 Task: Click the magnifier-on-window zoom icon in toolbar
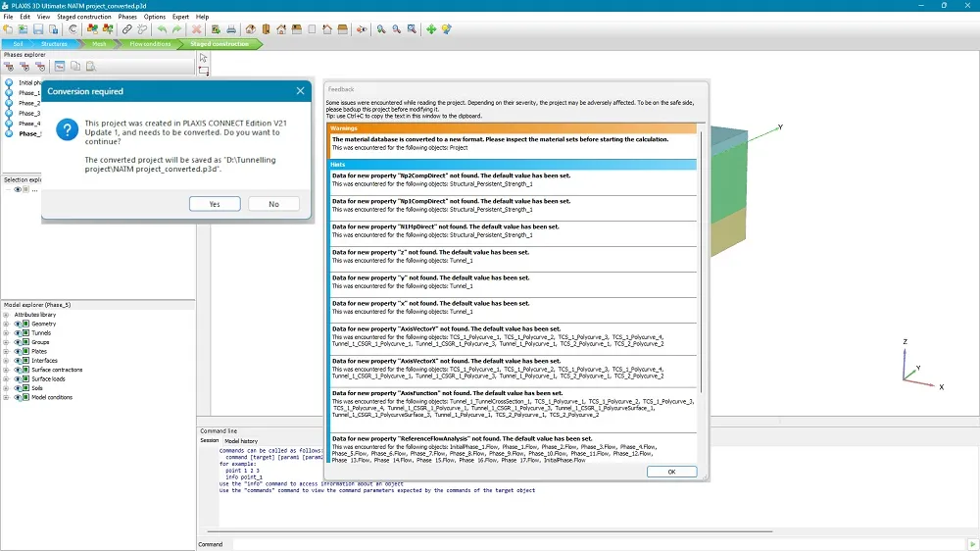(412, 29)
